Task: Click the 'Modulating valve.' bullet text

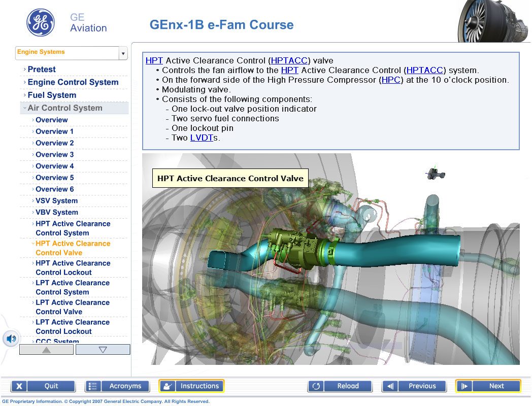Action: [196, 89]
